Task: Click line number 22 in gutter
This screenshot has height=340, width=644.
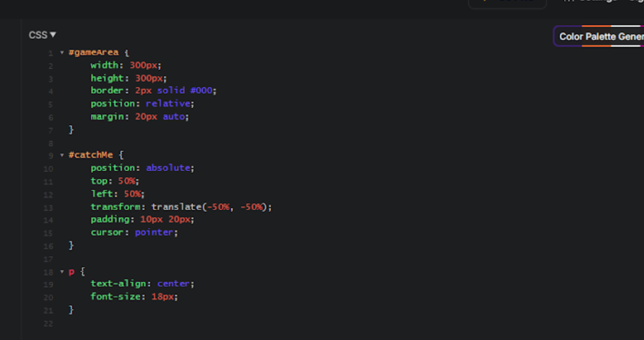Action: [48, 324]
